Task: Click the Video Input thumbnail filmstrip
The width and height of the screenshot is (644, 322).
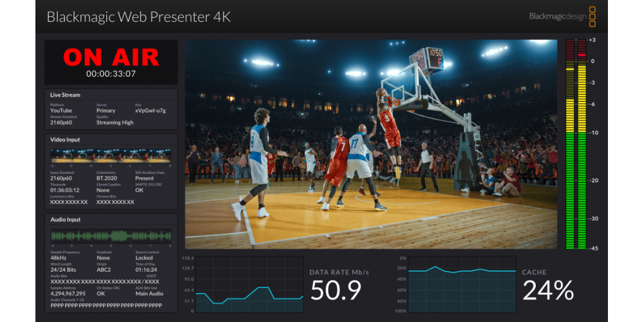Action: pyautogui.click(x=111, y=156)
